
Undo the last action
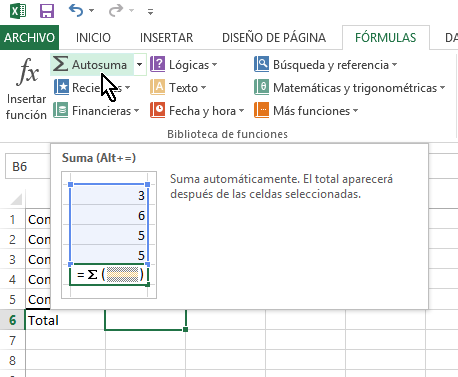(x=76, y=11)
